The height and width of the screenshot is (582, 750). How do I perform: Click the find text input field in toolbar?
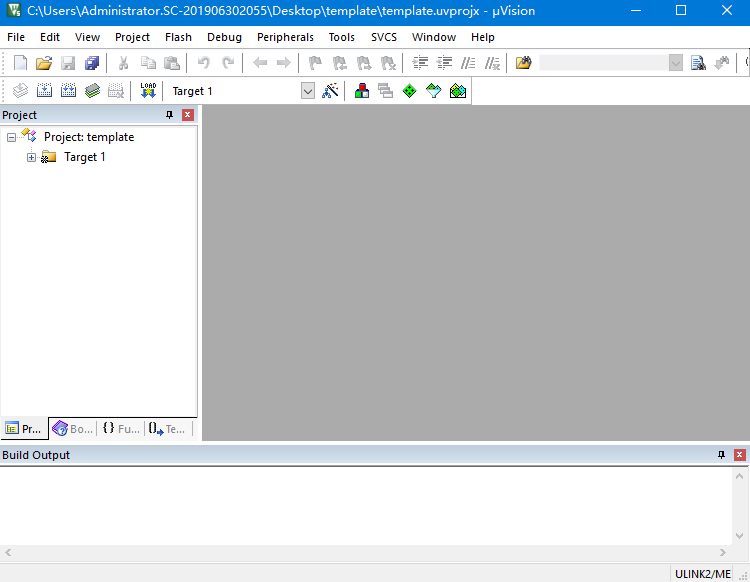(604, 63)
